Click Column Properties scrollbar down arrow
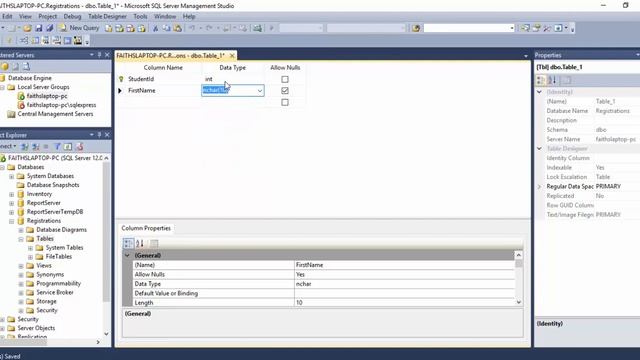640x360 pixels. [519, 302]
